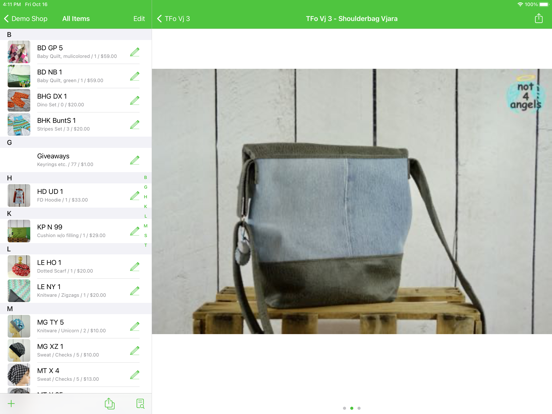Jump to section B in index
Screen dimensions: 552x414
(x=145, y=177)
